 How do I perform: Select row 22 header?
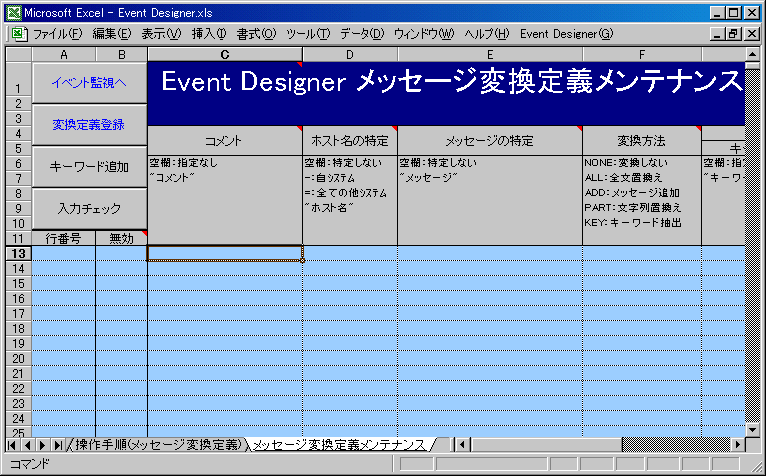(x=19, y=389)
